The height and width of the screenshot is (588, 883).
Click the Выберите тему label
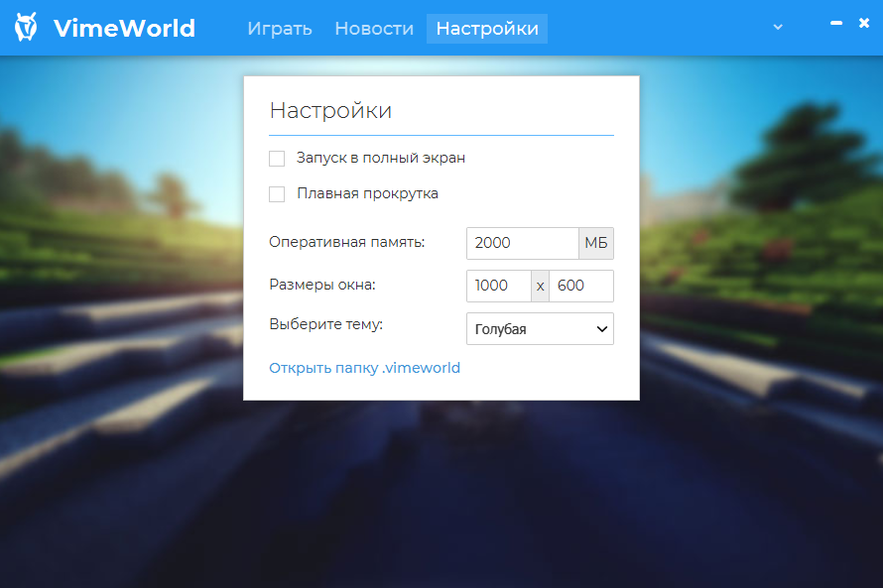[326, 324]
